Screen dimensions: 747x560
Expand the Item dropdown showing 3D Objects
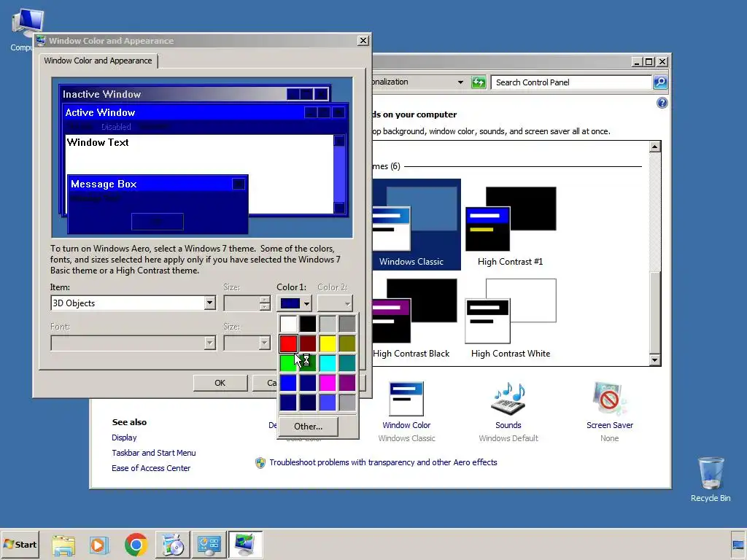(209, 303)
